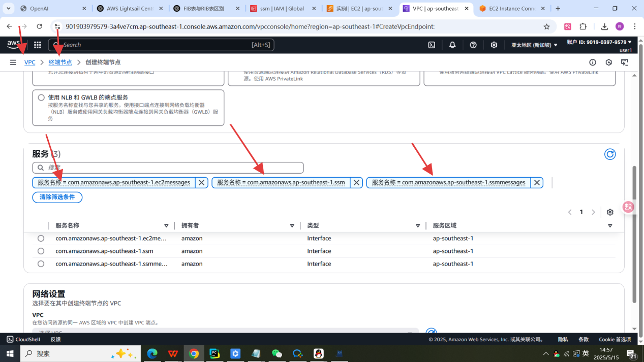This screenshot has height=362, width=644.
Task: Open CloudShell from the top navigation icon
Action: click(x=432, y=45)
